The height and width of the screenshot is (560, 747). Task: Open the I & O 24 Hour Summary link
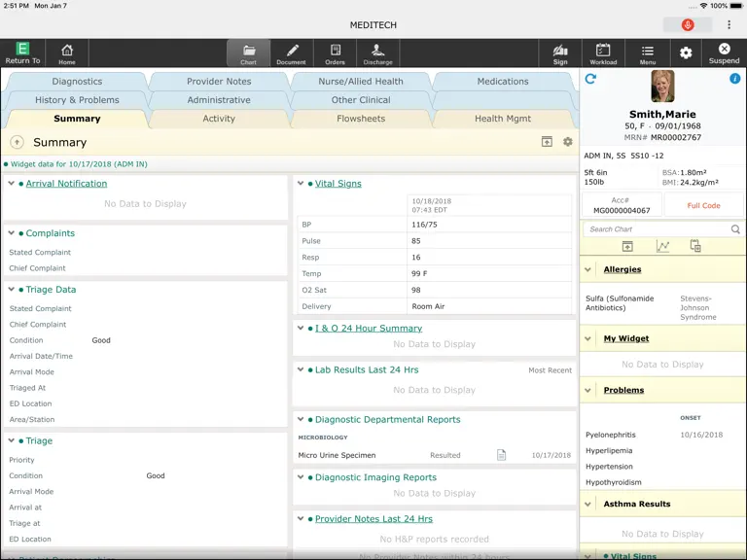[369, 328]
